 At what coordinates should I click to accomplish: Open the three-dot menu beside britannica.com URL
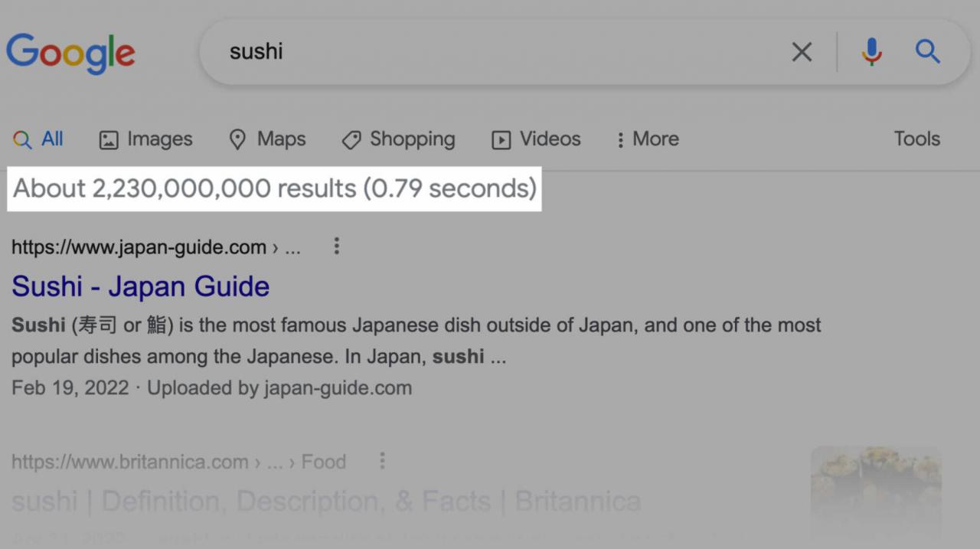coord(382,462)
